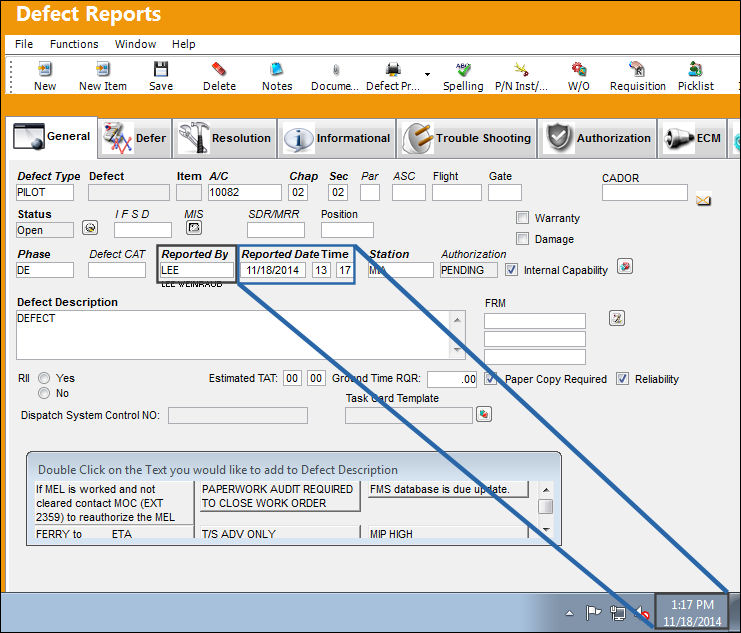Click the Reported By field

click(197, 270)
